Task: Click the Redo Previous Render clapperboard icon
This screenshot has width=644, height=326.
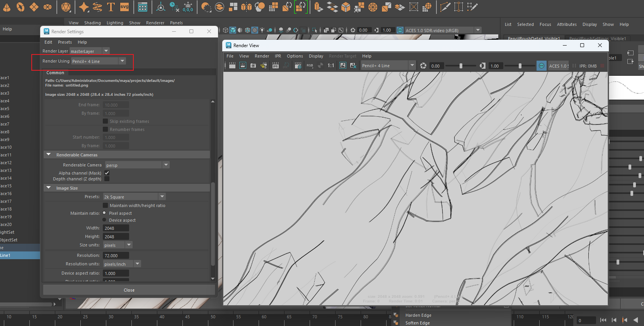Action: click(x=232, y=66)
